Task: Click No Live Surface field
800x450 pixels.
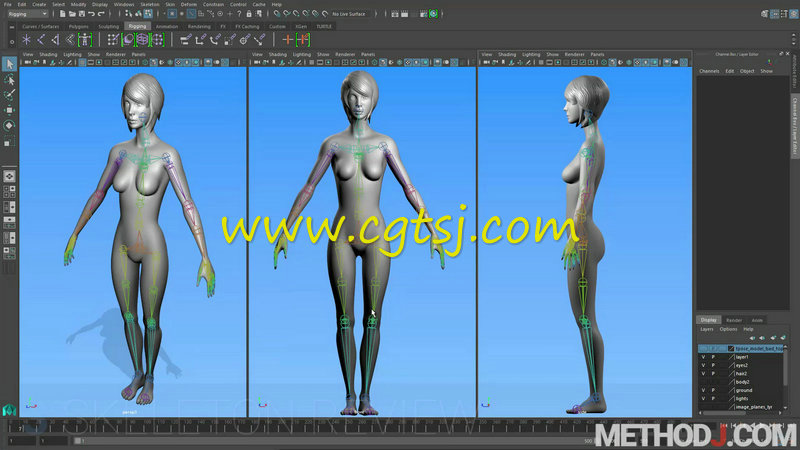Action: (x=349, y=14)
